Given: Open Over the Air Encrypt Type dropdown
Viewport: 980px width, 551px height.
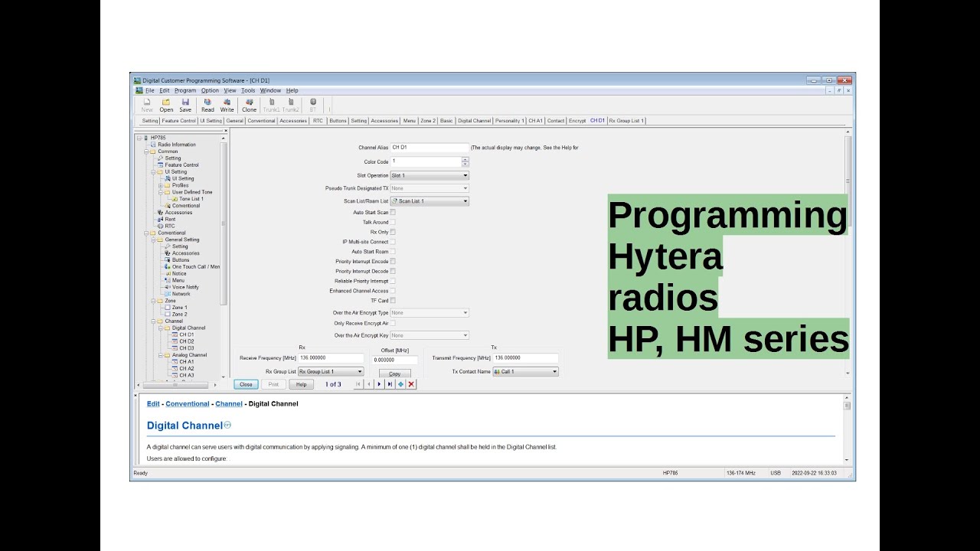Looking at the screenshot, I should 430,312.
